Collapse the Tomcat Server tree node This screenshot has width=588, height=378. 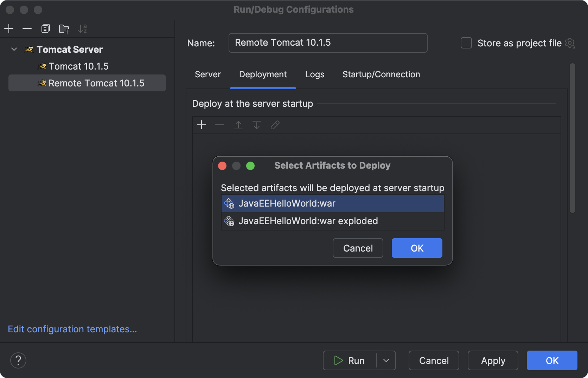tap(14, 49)
